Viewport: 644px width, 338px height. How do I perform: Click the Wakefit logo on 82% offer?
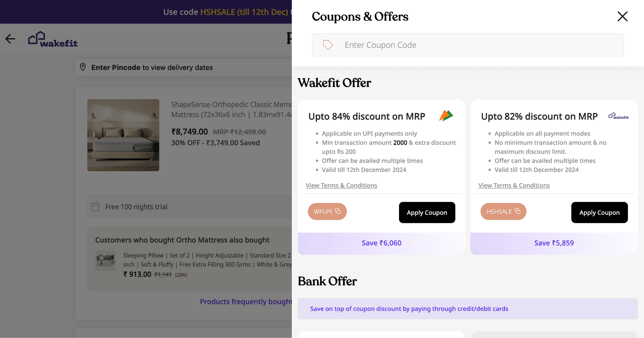[618, 116]
